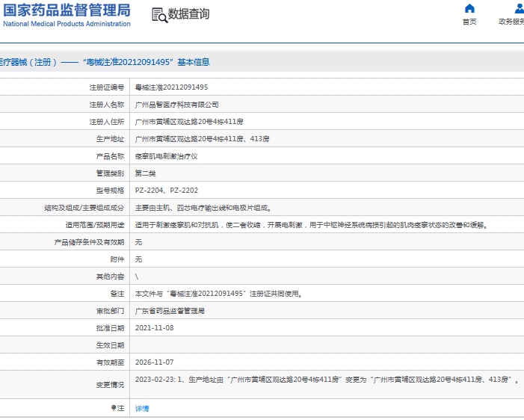Select registration number value 粤械注准20212091495
This screenshot has width=524, height=420.
pos(171,87)
